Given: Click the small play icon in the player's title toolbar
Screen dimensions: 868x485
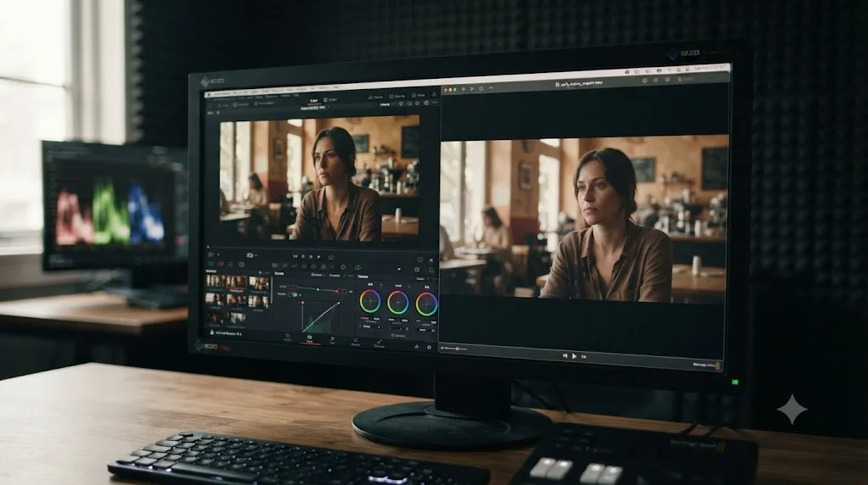Looking at the screenshot, I should tap(472, 88).
